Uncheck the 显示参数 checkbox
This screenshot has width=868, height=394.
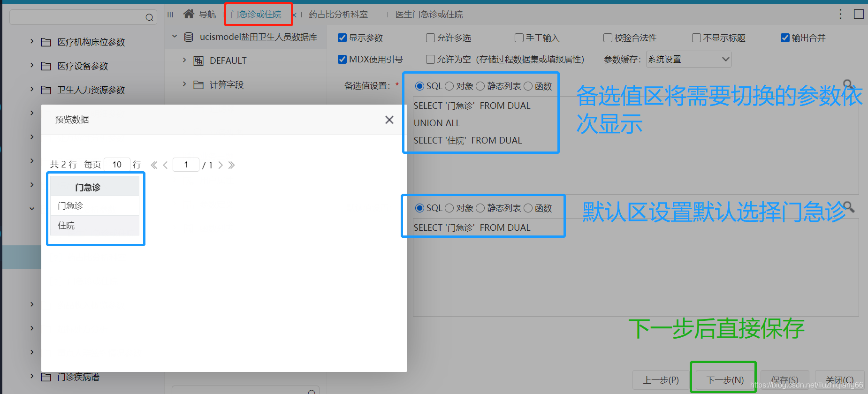click(343, 38)
